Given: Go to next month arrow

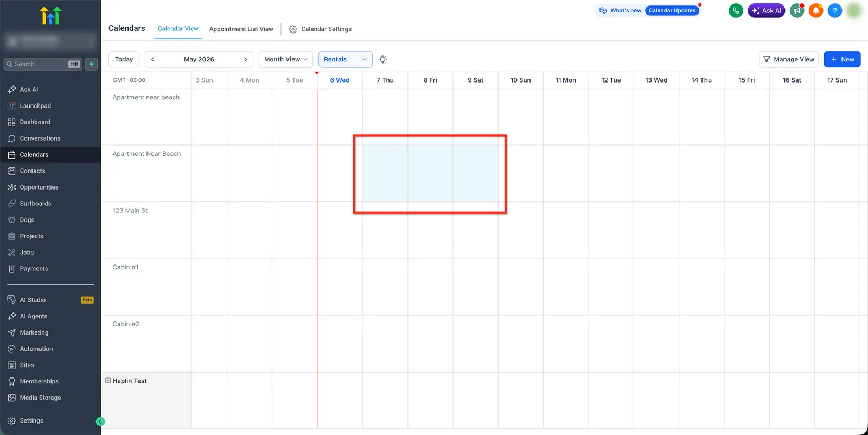Looking at the screenshot, I should [x=245, y=59].
